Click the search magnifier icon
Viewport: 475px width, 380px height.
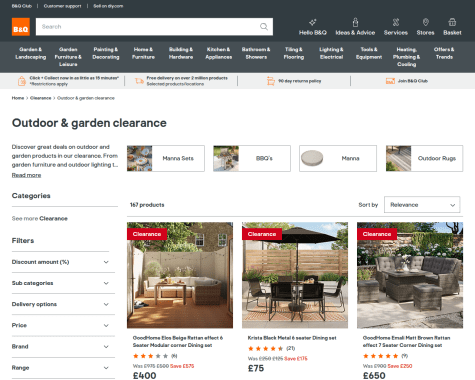[x=264, y=27]
